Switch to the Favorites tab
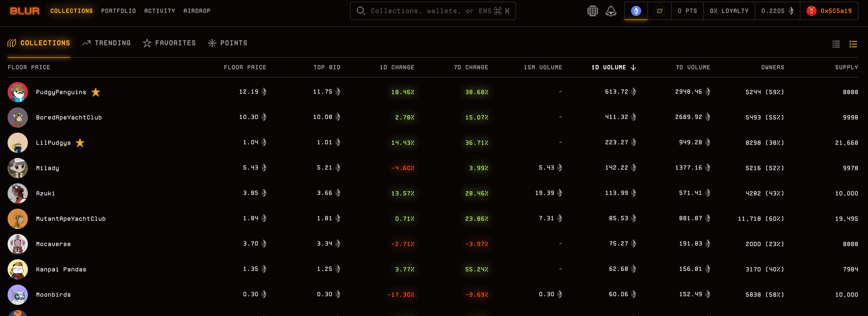The width and height of the screenshot is (868, 316). click(x=169, y=43)
